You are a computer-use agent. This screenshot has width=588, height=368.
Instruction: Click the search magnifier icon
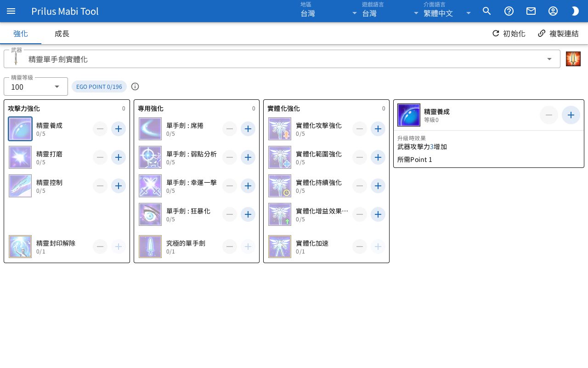pos(487,11)
